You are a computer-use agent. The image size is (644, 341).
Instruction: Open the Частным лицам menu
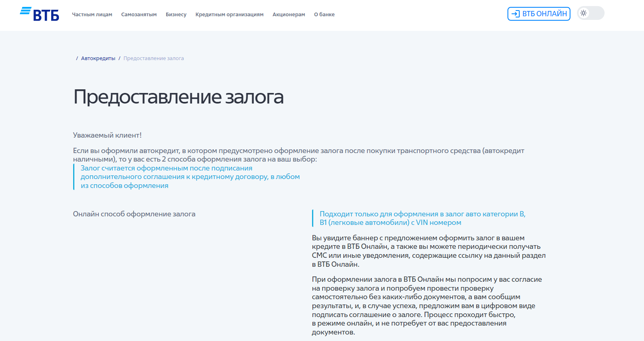(92, 15)
